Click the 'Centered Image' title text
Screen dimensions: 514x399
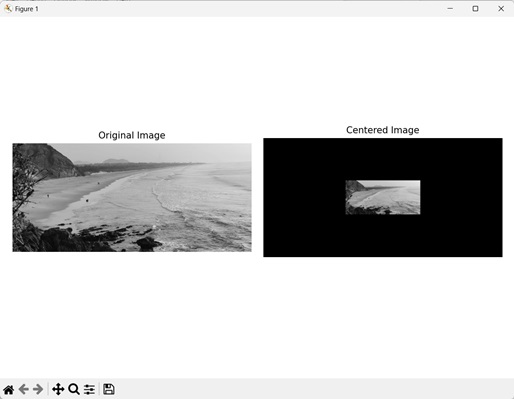[383, 130]
